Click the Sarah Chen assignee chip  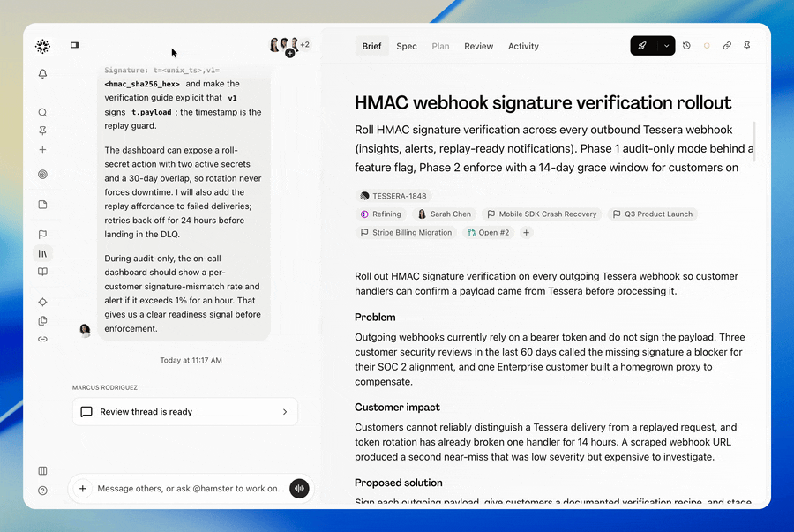point(444,214)
